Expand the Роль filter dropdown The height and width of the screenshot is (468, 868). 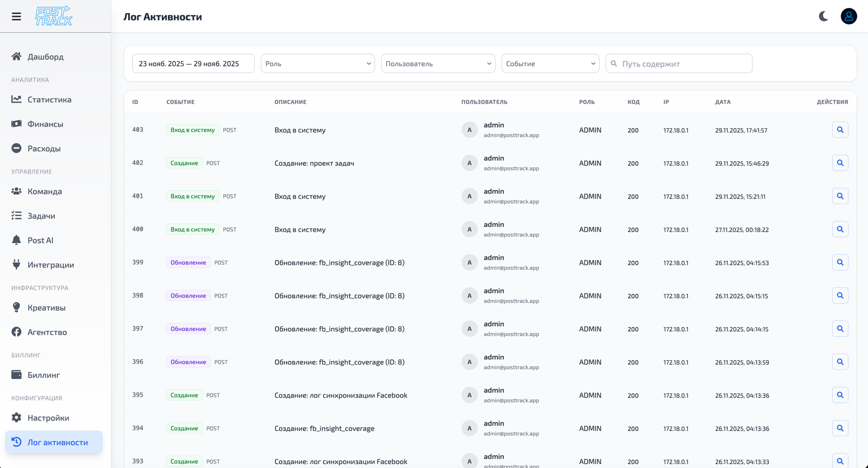pyautogui.click(x=317, y=64)
